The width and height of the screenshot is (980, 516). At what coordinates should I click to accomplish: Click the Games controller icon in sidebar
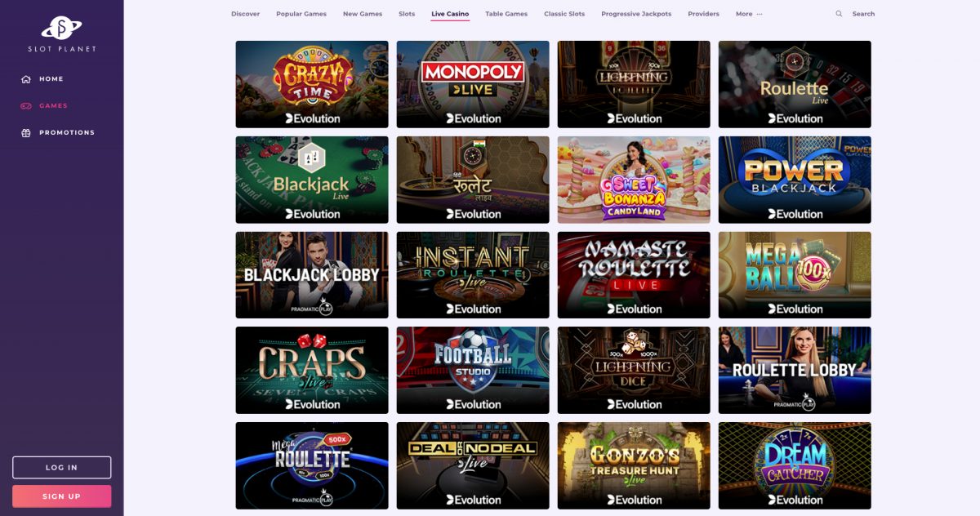point(26,106)
